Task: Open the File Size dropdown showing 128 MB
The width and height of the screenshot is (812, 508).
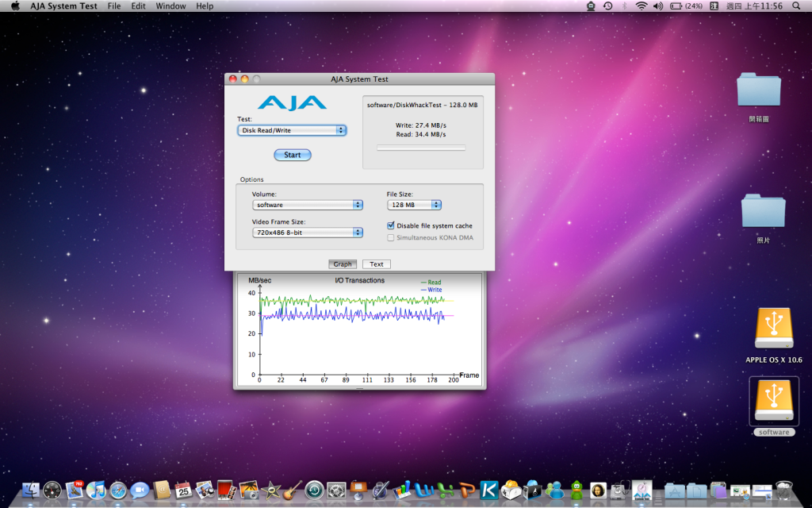Action: [x=414, y=205]
